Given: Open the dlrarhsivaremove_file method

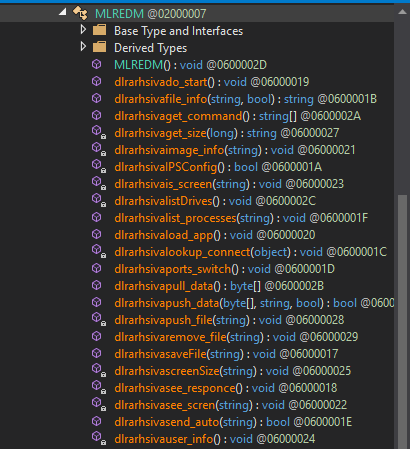Looking at the screenshot, I should click(236, 337).
